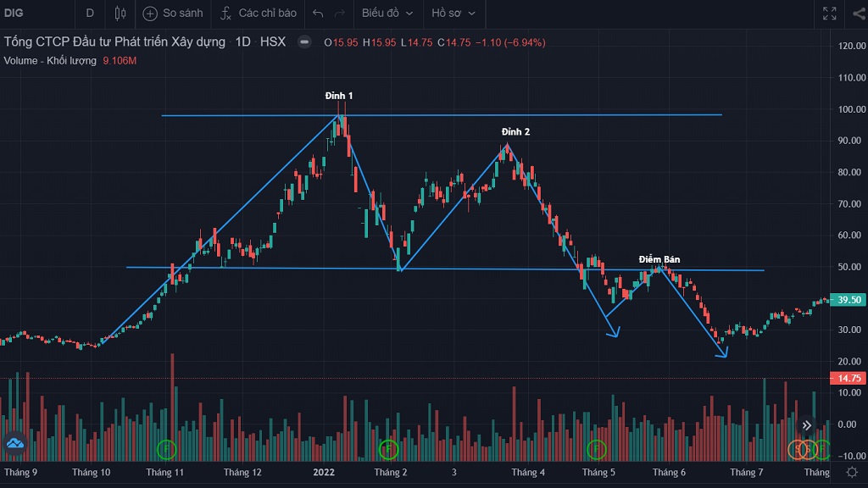Select the Đỉnh 1 text annotation

click(339, 96)
